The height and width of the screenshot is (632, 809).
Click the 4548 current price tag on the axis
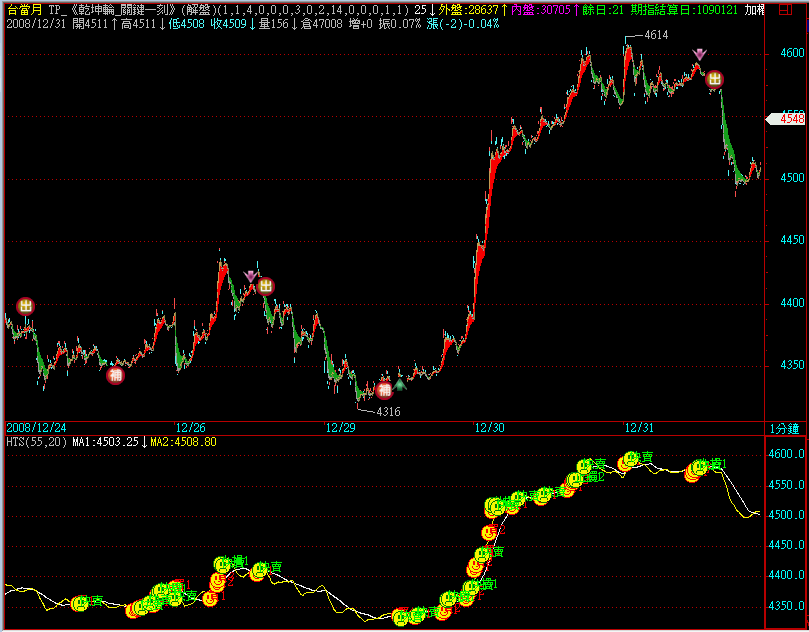click(x=788, y=119)
